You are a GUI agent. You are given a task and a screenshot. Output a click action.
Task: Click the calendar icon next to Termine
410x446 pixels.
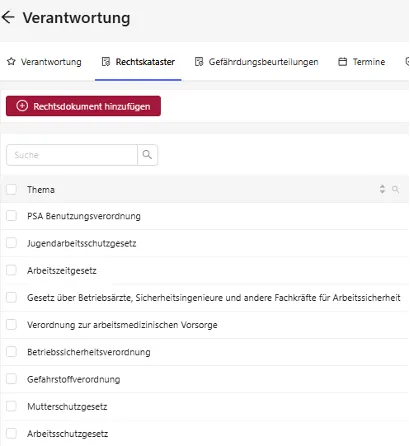(x=342, y=62)
